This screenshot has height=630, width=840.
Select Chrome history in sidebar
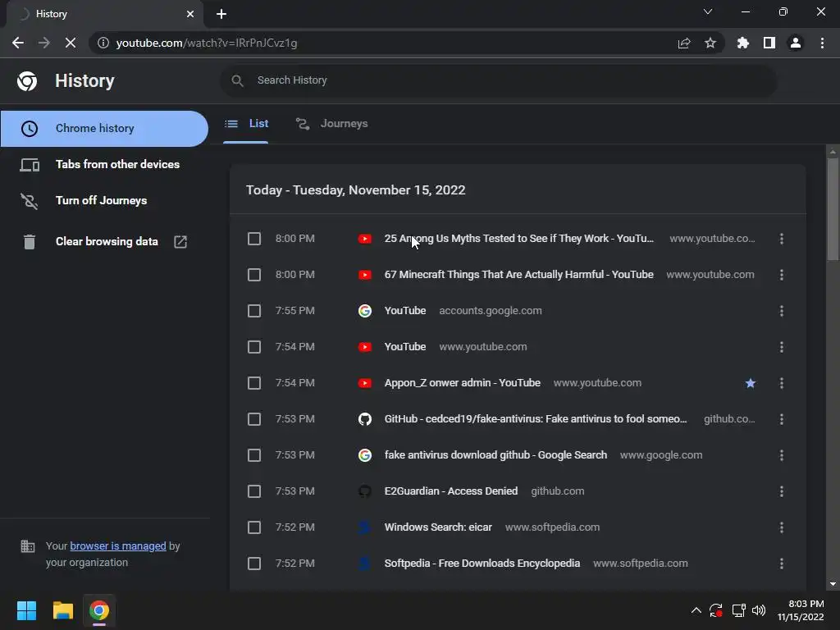(104, 129)
